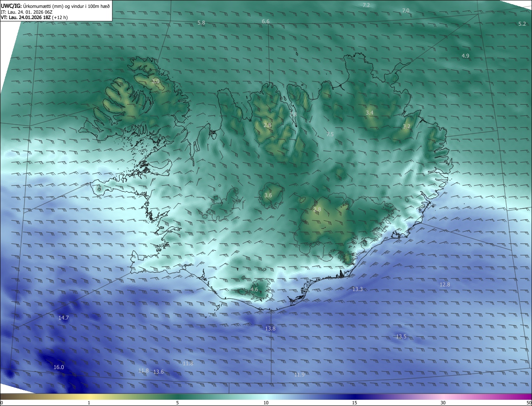Click the 7.2 precipitation value on the map
This screenshot has height=406, width=532.
pyautogui.click(x=366, y=5)
